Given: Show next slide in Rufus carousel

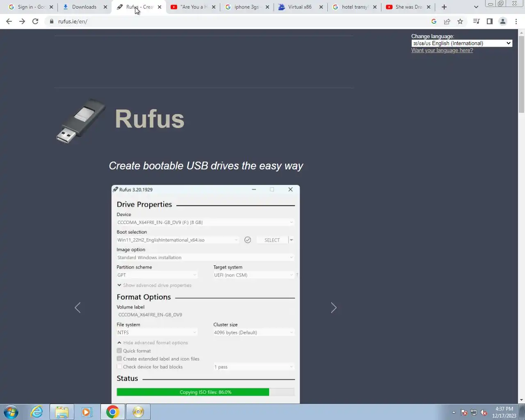Looking at the screenshot, I should tap(334, 308).
